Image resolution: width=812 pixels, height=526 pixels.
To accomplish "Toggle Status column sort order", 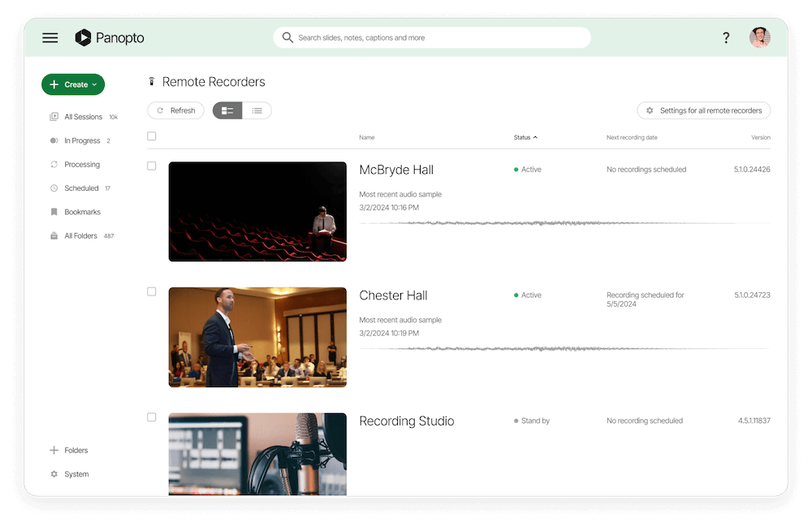I will pyautogui.click(x=525, y=137).
